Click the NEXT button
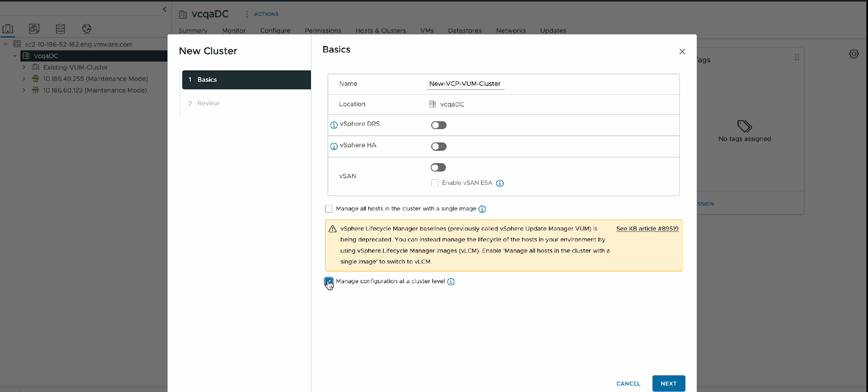Viewport: 868px width, 392px height. coord(669,383)
